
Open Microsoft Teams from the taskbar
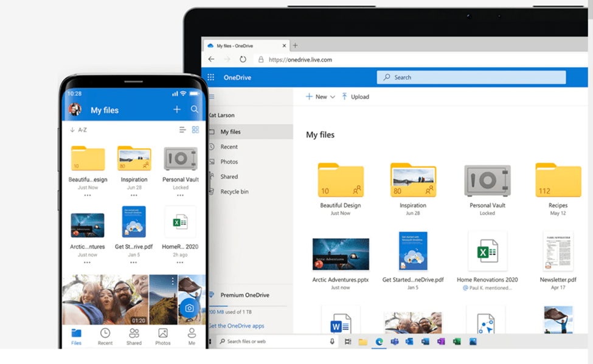pos(395,342)
